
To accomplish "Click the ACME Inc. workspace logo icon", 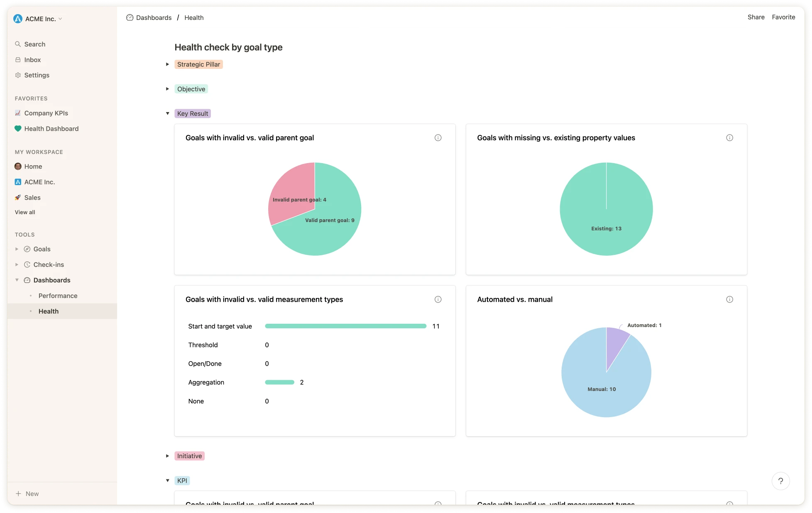I will coord(18,19).
